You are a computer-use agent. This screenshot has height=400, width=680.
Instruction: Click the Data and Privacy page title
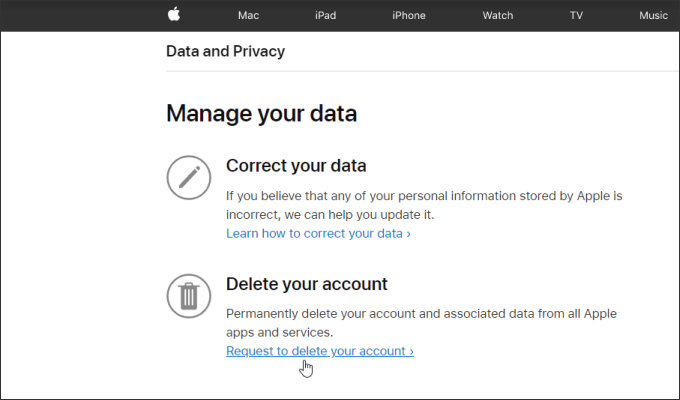pyautogui.click(x=226, y=51)
